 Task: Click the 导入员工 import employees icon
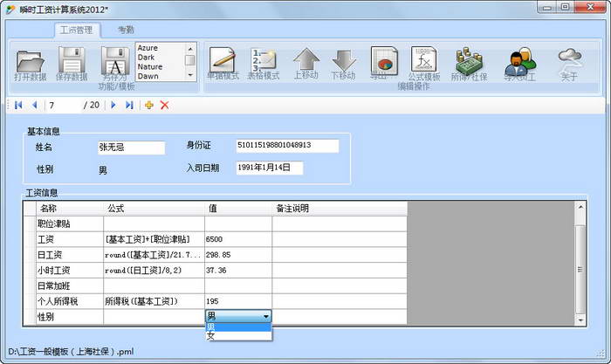click(x=520, y=64)
